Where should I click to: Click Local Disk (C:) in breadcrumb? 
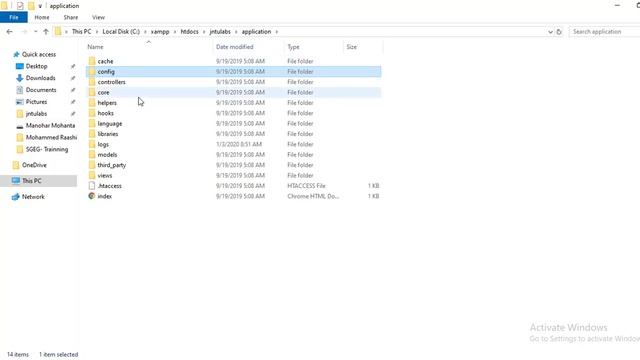click(x=121, y=31)
